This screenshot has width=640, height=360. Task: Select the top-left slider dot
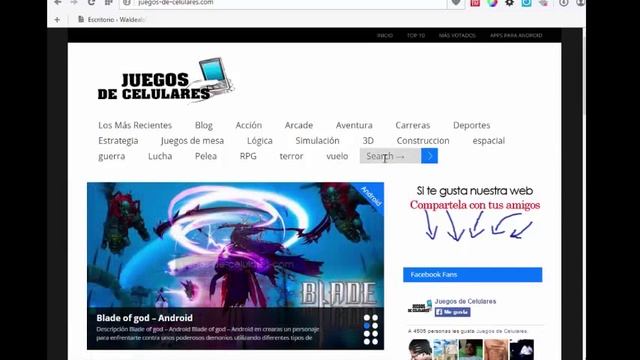click(x=367, y=318)
